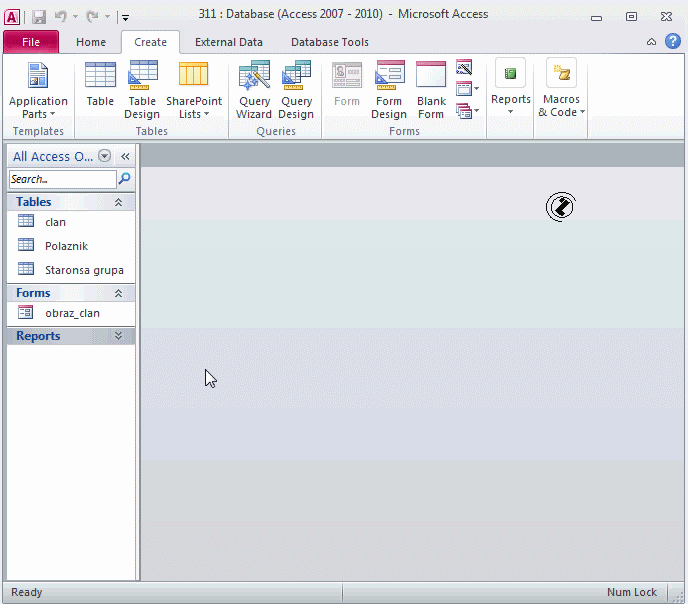This screenshot has width=688, height=604.
Task: Expand the Reports ribbon group
Action: pos(510,87)
